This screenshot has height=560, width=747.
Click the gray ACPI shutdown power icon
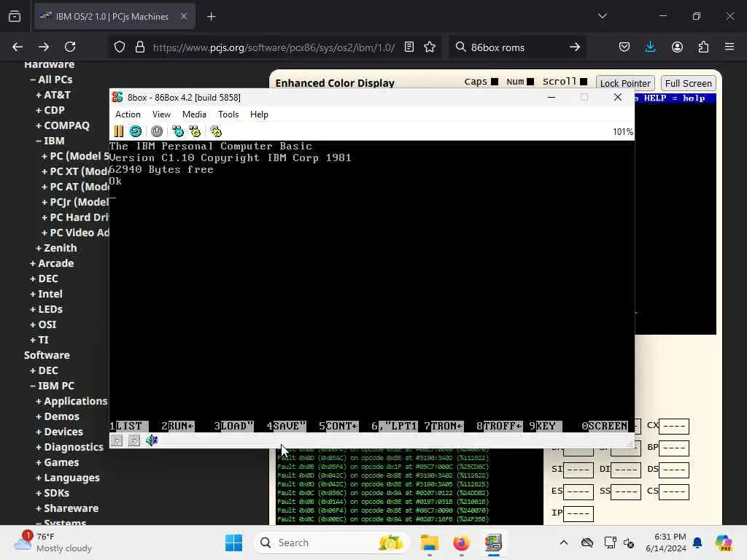coord(157,131)
